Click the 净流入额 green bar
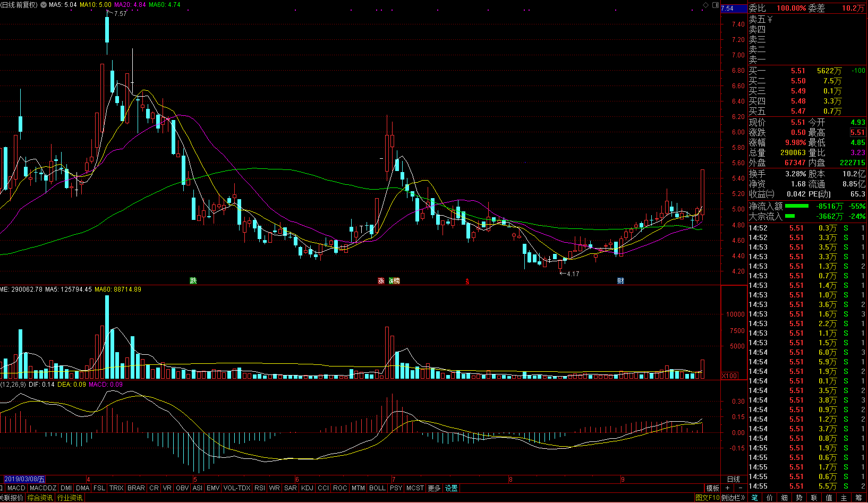868x503 pixels. [796, 206]
